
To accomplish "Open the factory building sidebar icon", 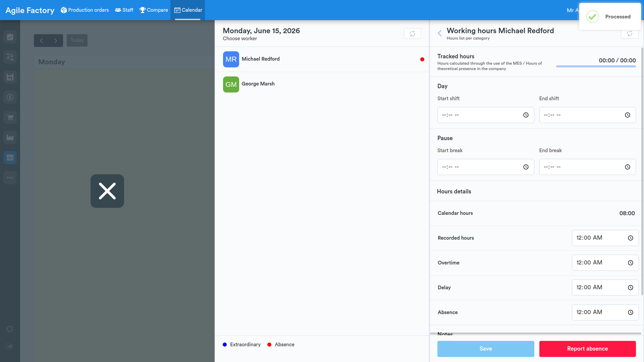I will [10, 77].
